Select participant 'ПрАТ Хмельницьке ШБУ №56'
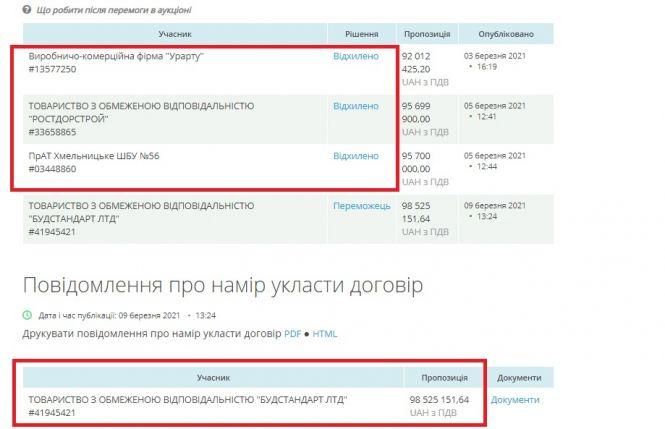Image resolution: width=665 pixels, height=429 pixels. 94,156
